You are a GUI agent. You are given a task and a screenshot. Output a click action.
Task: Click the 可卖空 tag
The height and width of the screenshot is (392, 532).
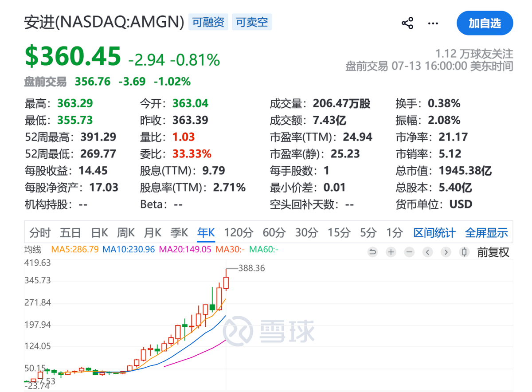coord(251,22)
